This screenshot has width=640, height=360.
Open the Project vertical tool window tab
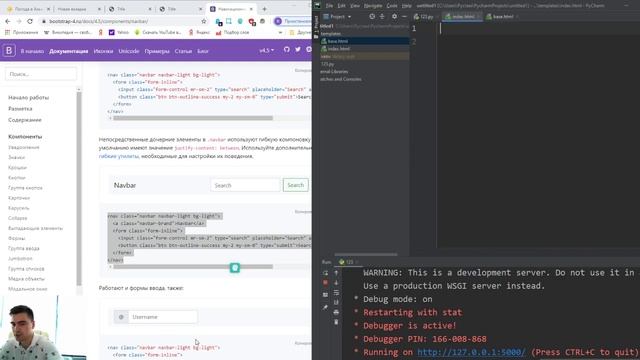coord(316,27)
